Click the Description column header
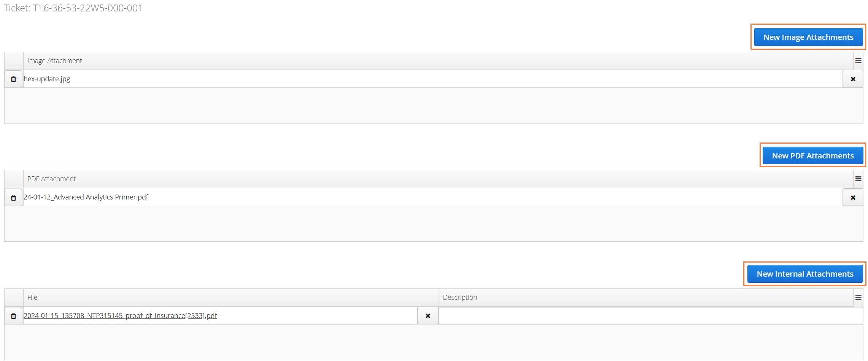The image size is (868, 361). click(646, 298)
